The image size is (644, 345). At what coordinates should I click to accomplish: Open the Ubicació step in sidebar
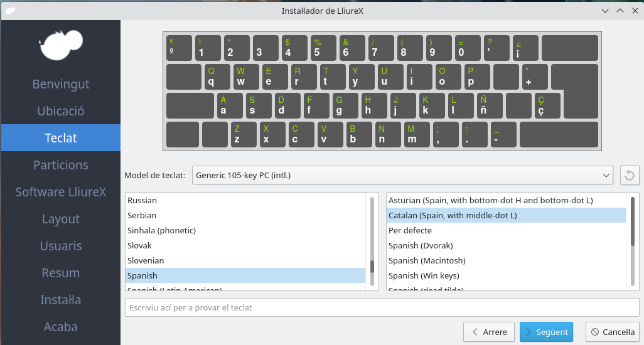click(60, 111)
